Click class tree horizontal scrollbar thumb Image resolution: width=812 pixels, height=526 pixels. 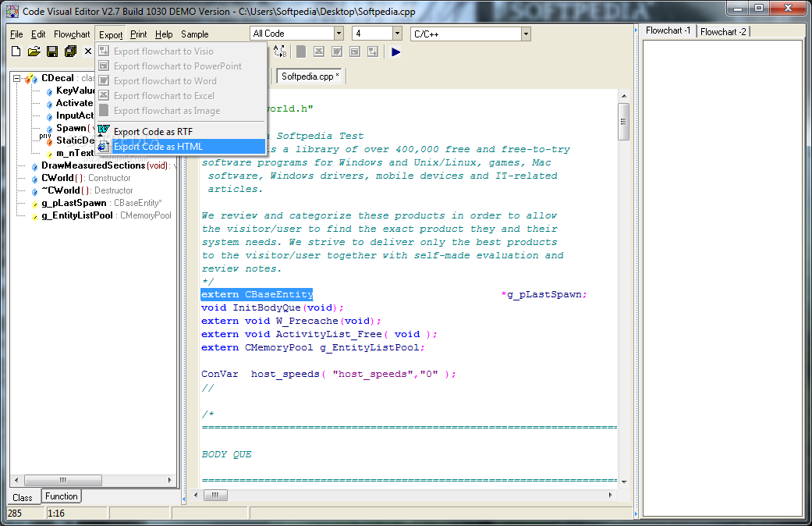pyautogui.click(x=62, y=480)
